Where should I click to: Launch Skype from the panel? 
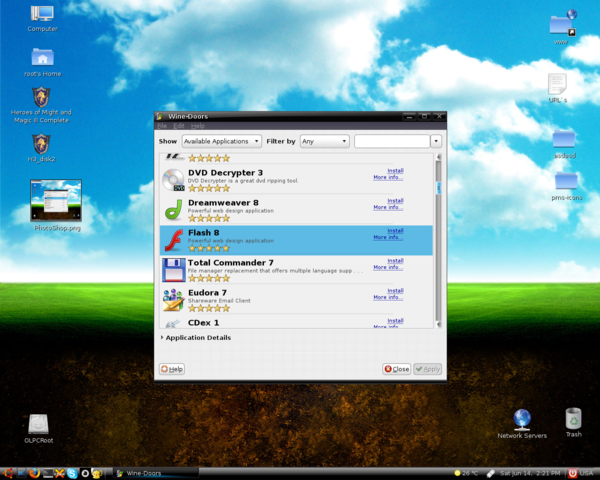tap(72, 473)
